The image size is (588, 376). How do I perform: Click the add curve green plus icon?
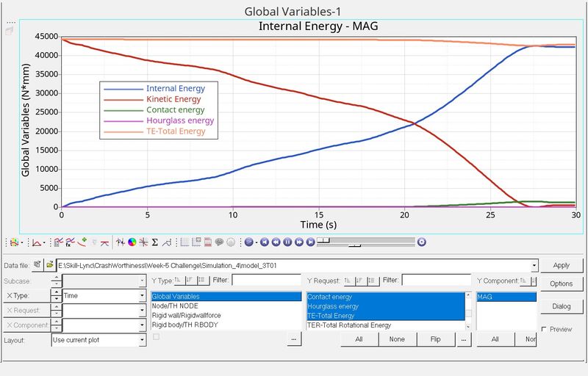(x=82, y=242)
